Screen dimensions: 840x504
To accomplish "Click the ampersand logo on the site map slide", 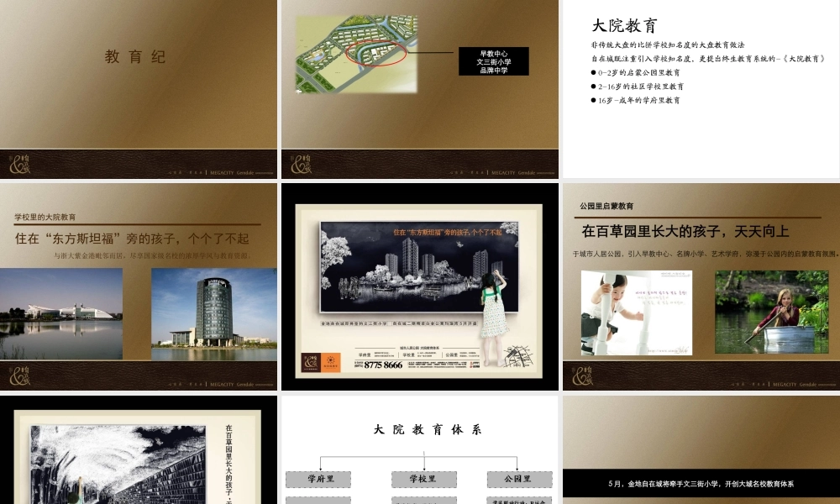I will [x=302, y=164].
